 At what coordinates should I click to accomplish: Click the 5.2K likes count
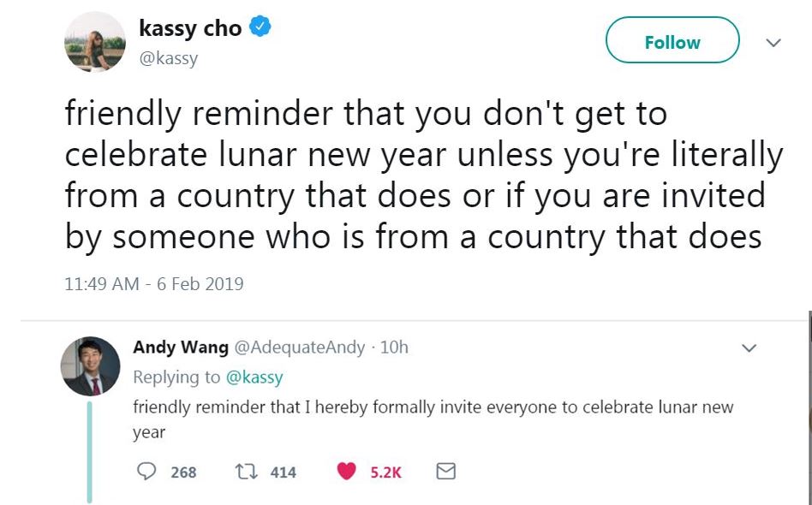click(x=385, y=472)
